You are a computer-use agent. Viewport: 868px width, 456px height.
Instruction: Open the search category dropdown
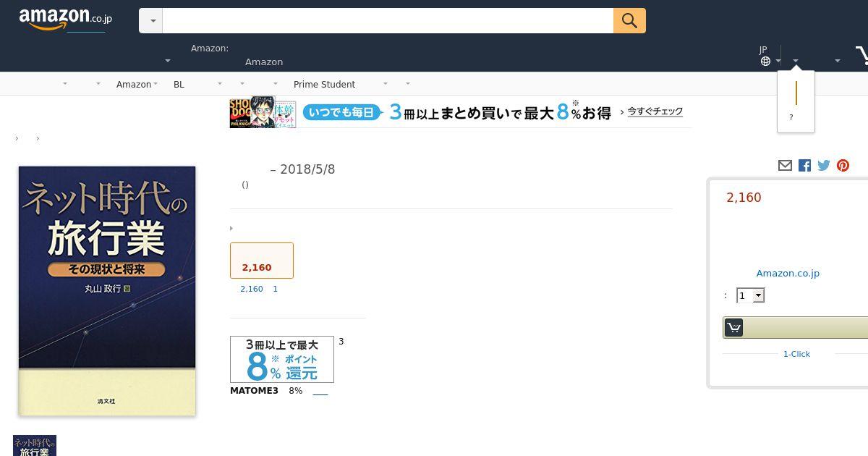click(151, 21)
